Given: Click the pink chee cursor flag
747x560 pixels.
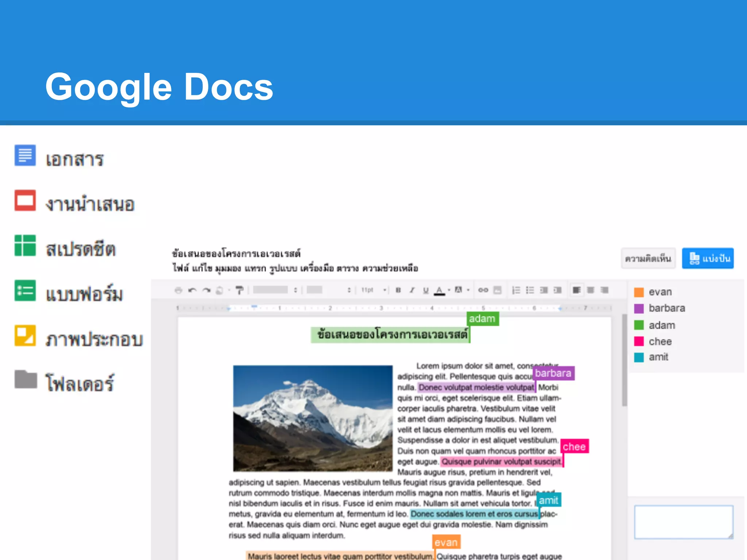Looking at the screenshot, I should pyautogui.click(x=574, y=446).
